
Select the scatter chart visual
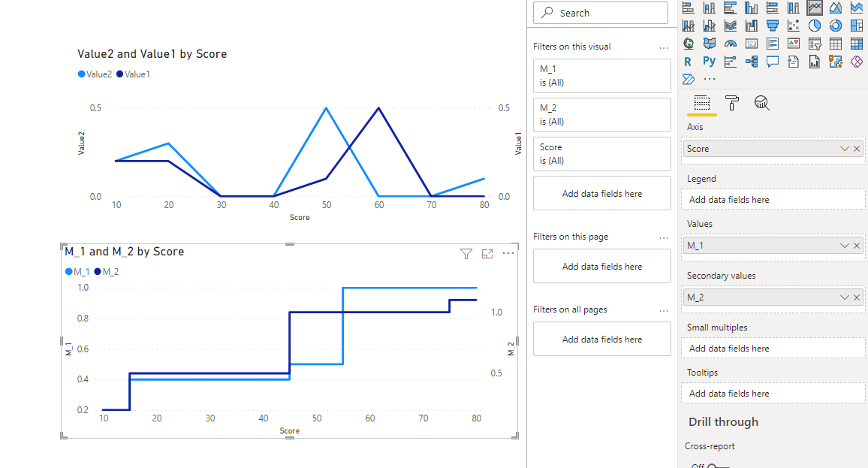point(793,26)
